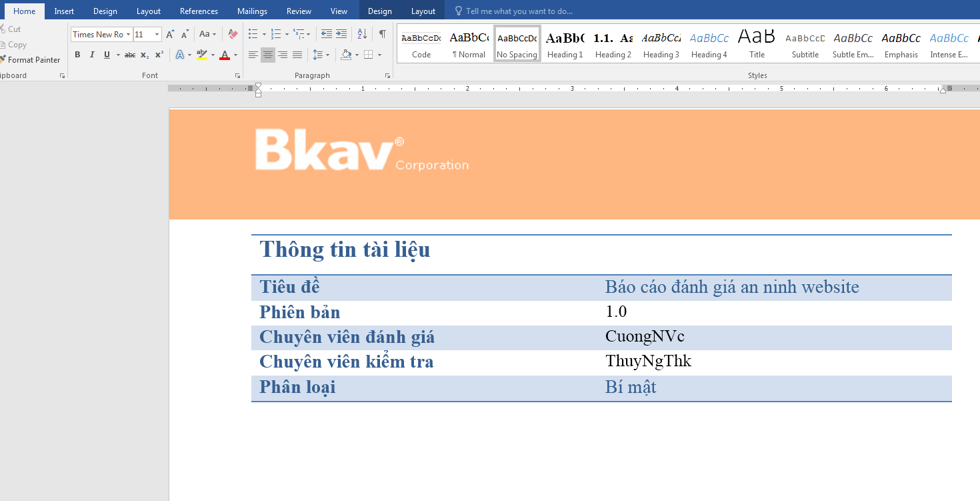Apply Text Effects glowing A icon
The width and height of the screenshot is (980, 501).
[x=180, y=55]
